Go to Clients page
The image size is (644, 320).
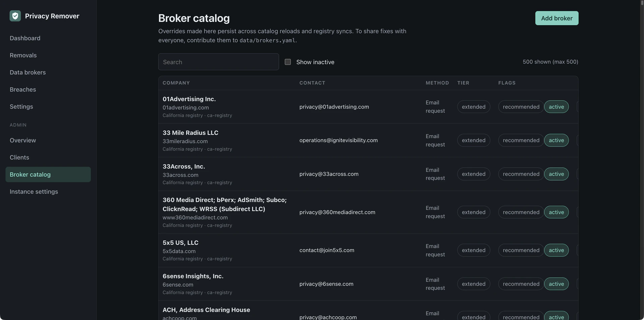point(48,157)
